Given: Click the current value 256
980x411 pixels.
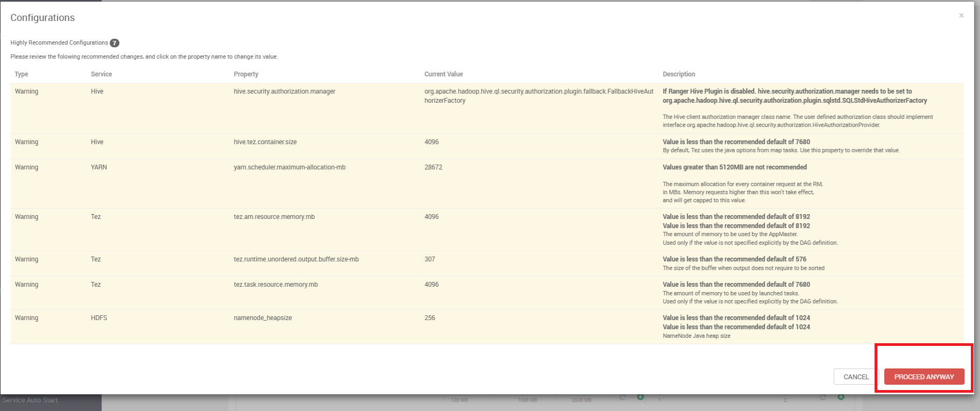Looking at the screenshot, I should click(x=430, y=318).
